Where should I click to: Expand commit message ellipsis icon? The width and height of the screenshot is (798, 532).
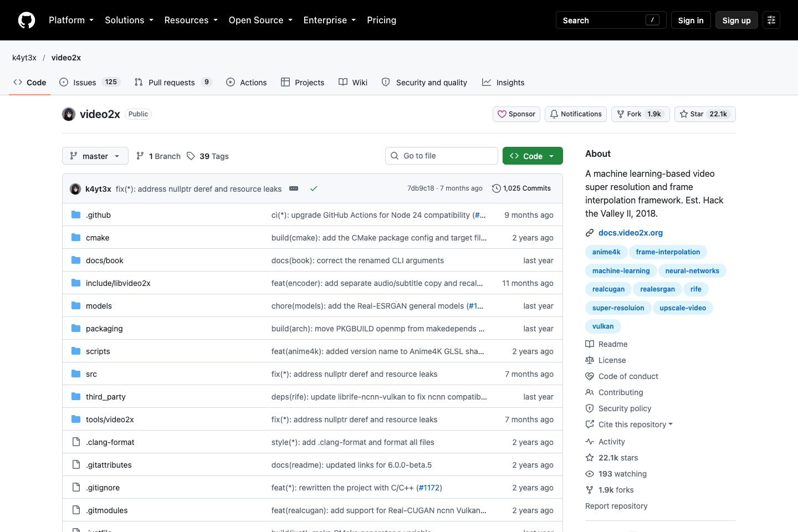(x=294, y=188)
